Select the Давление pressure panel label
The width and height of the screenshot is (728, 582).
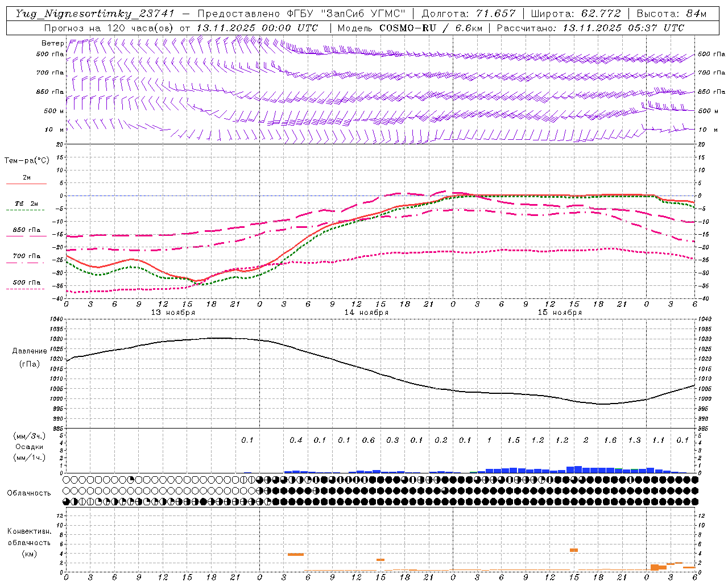point(30,351)
